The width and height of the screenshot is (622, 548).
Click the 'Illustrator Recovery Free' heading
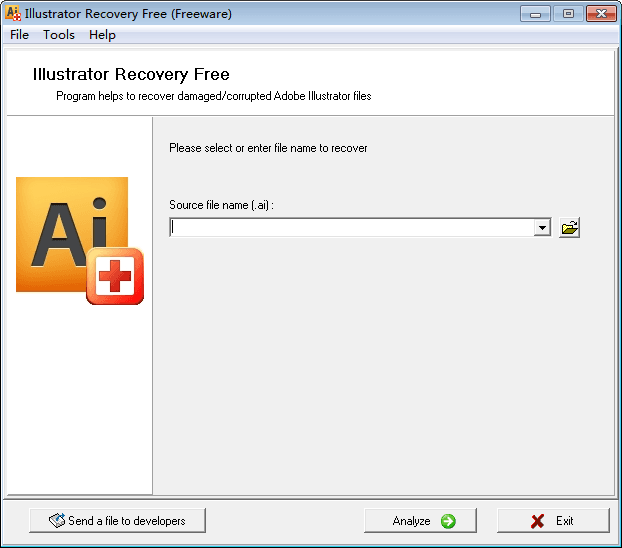click(131, 74)
